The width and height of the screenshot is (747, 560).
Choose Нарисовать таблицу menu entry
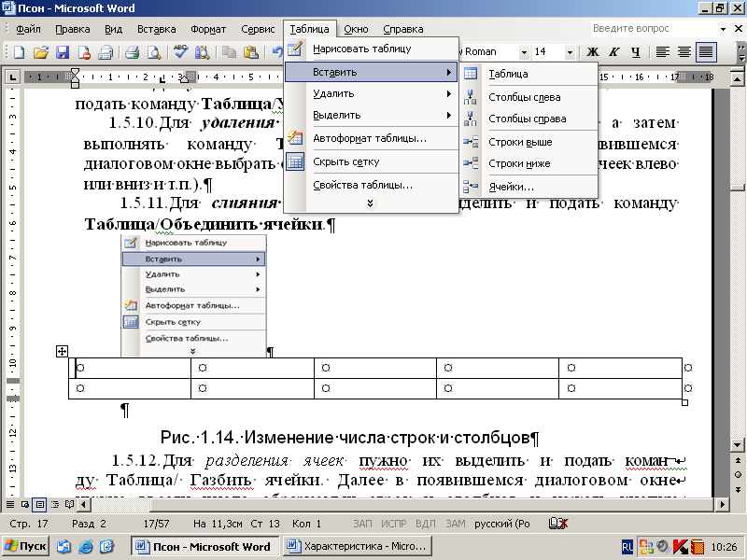pyautogui.click(x=372, y=49)
